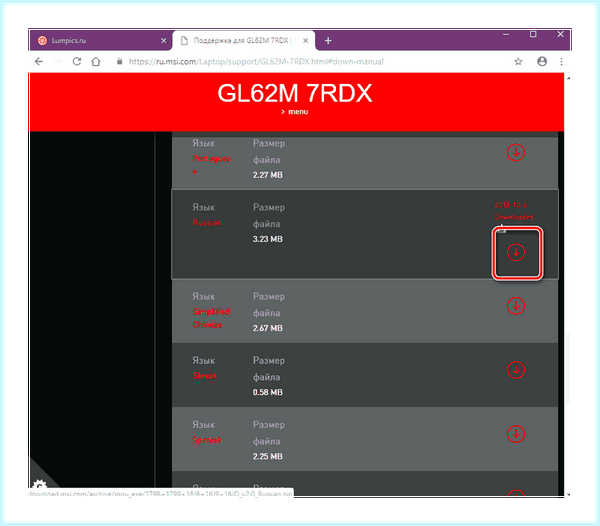Click the 3.23 MB file size

[x=267, y=239]
